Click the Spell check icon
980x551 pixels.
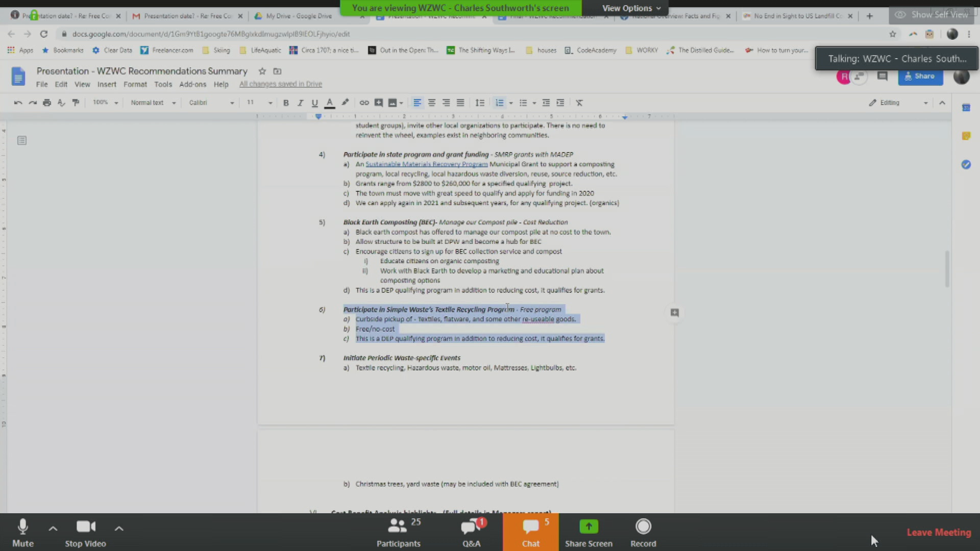pyautogui.click(x=61, y=103)
